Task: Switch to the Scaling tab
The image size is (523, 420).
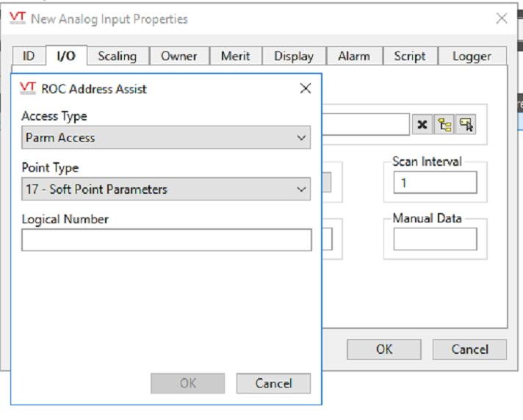Action: tap(117, 56)
